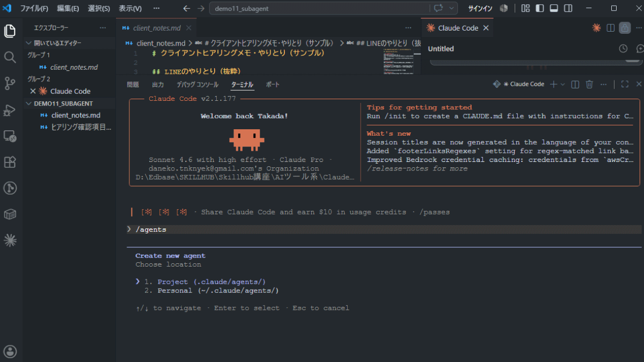Viewport: 644px width, 362px height.
Task: Open the Git Graph activity bar icon
Action: (10, 188)
